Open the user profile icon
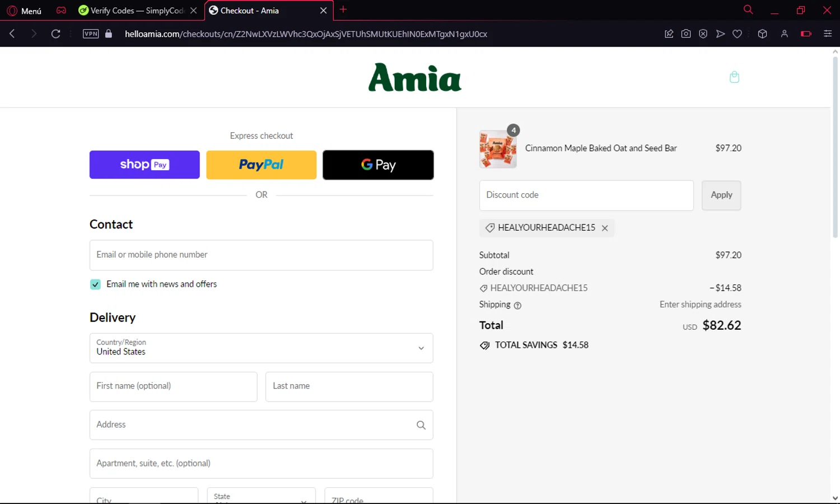The width and height of the screenshot is (840, 504). point(784,34)
